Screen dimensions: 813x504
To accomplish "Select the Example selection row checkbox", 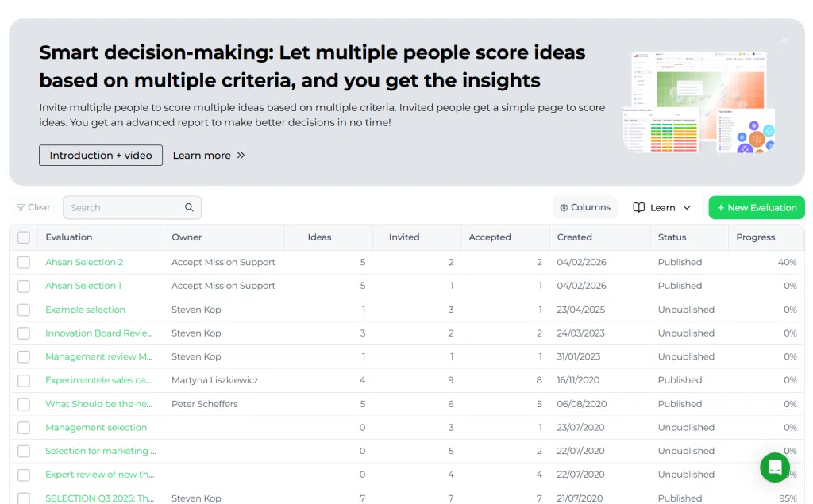I will pos(24,310).
